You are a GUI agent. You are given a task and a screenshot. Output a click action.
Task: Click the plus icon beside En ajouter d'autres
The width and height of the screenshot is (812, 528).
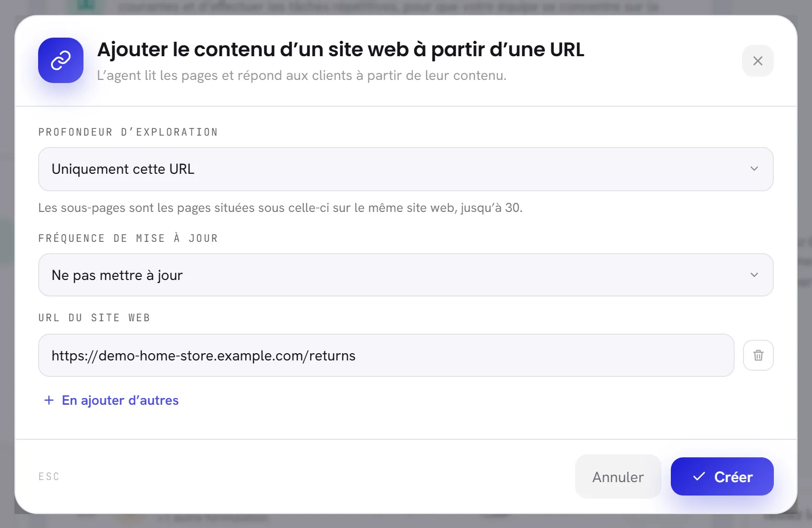point(49,400)
